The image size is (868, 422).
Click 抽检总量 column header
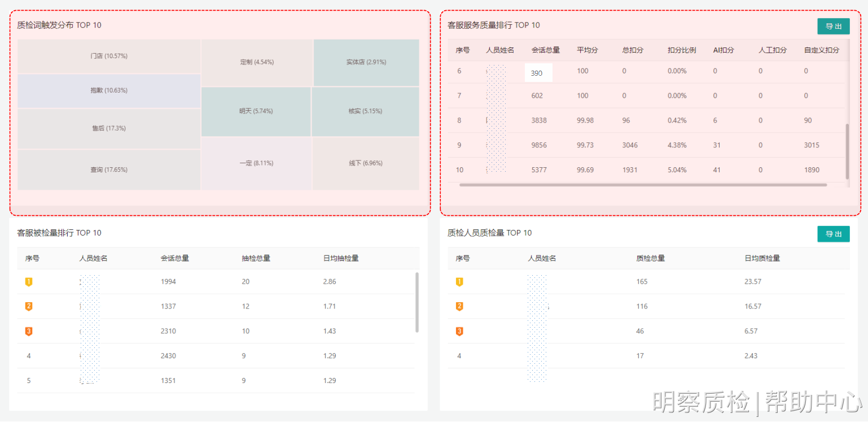(256, 258)
